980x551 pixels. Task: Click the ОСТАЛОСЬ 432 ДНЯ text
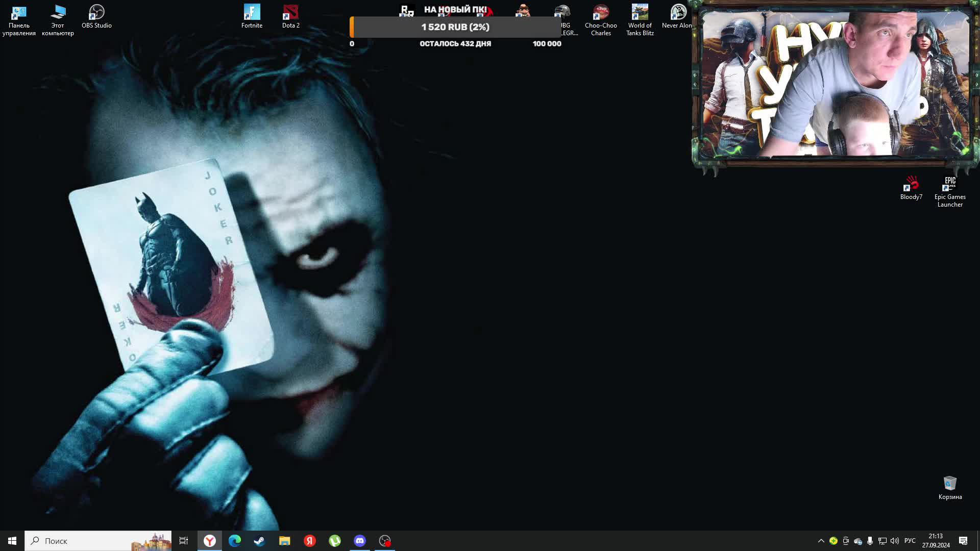click(x=455, y=44)
